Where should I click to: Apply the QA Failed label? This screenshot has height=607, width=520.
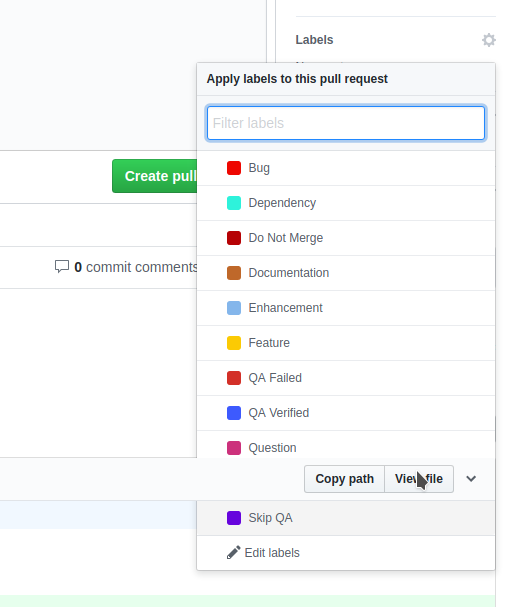coord(346,378)
